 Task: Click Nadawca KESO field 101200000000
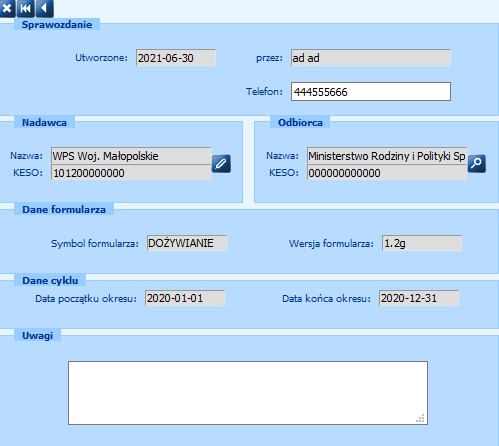pyautogui.click(x=131, y=173)
